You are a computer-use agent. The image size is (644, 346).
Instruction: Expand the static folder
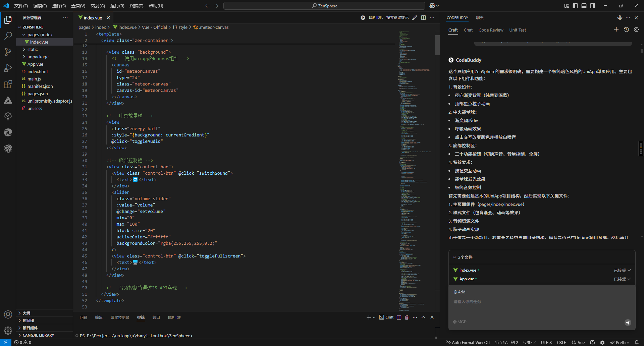pyautogui.click(x=33, y=49)
